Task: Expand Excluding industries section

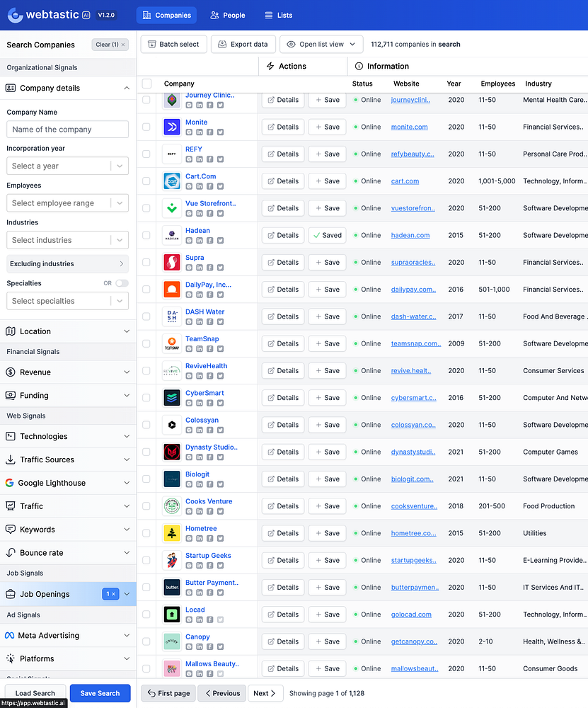Action: pyautogui.click(x=68, y=263)
